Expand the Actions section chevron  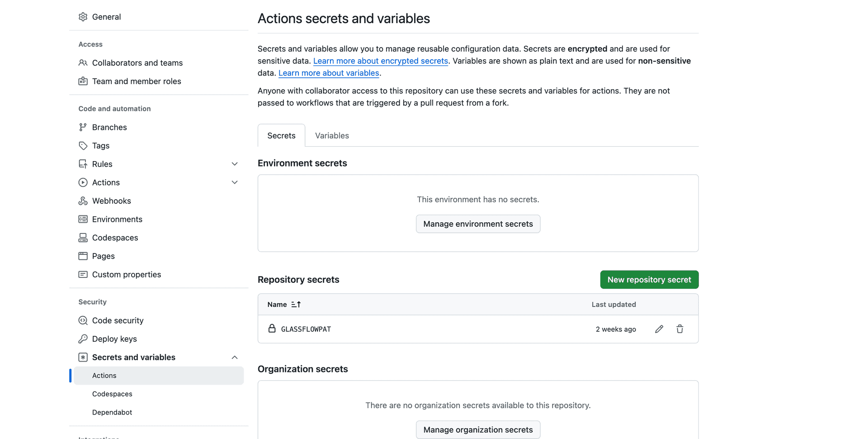pyautogui.click(x=235, y=182)
